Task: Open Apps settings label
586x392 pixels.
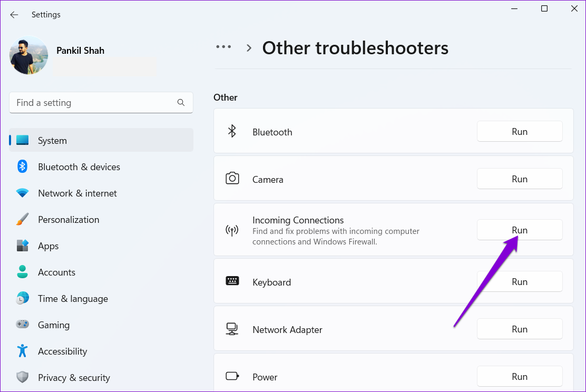Action: [48, 246]
